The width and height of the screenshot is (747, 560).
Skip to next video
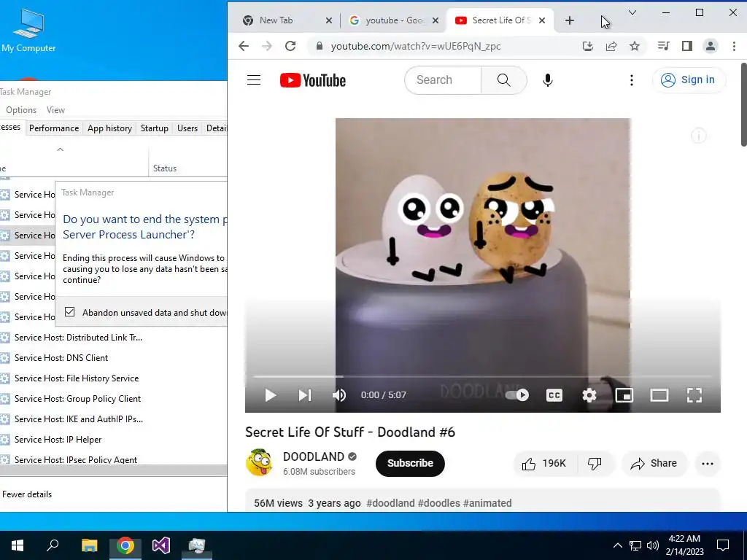(305, 395)
